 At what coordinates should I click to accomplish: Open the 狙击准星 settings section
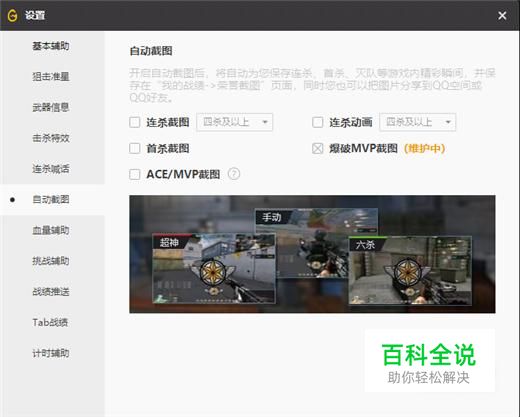pos(52,77)
